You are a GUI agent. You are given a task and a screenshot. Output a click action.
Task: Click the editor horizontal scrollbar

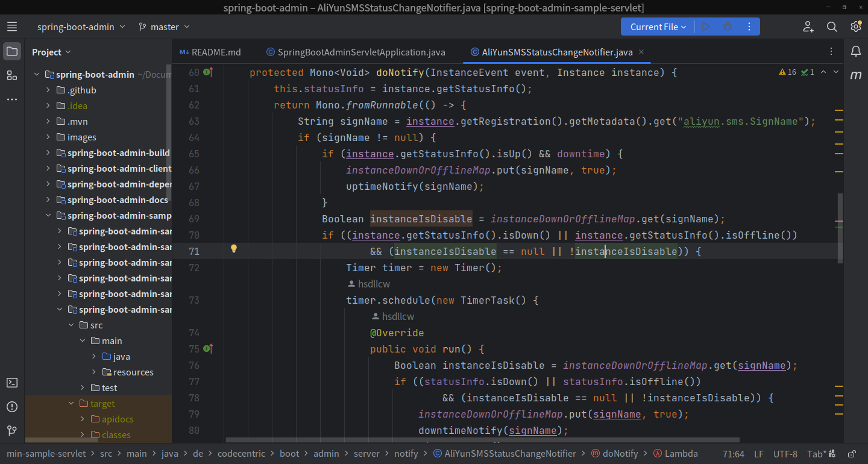pyautogui.click(x=482, y=440)
